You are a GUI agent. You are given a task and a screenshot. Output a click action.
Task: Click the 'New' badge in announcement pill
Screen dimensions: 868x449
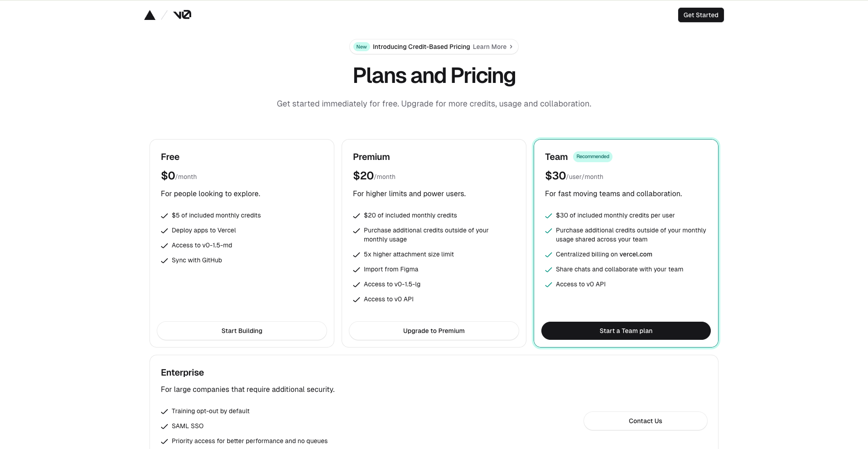click(x=362, y=47)
